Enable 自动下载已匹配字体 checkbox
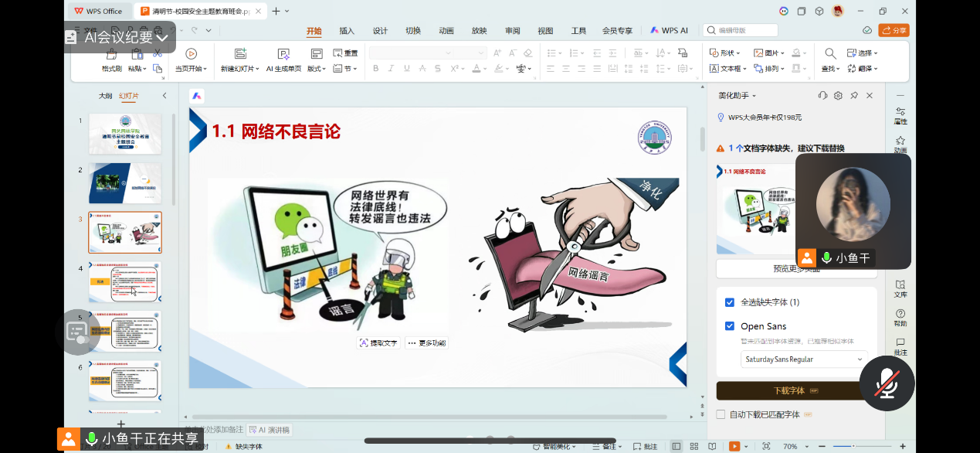Viewport: 980px width, 453px height. pos(721,414)
